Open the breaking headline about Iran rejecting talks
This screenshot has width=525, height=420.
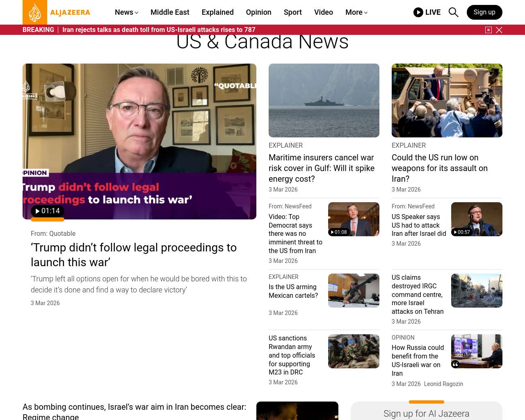159,30
